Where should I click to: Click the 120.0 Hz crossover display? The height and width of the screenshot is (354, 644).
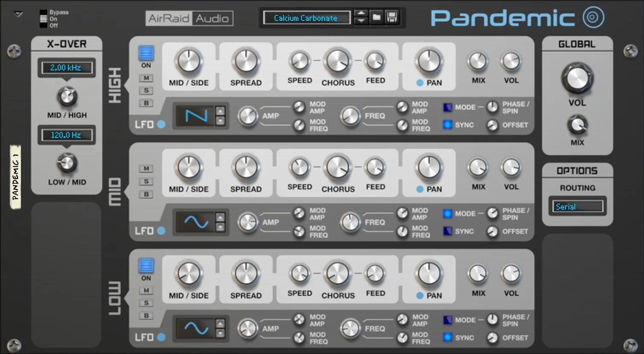coord(66,135)
